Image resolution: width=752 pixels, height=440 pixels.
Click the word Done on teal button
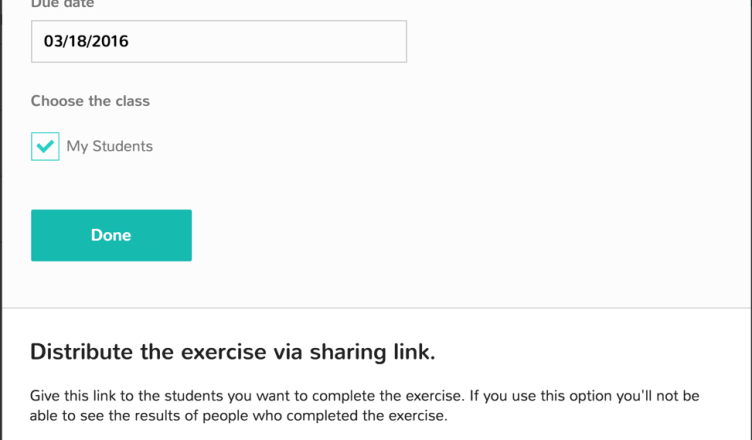click(111, 235)
